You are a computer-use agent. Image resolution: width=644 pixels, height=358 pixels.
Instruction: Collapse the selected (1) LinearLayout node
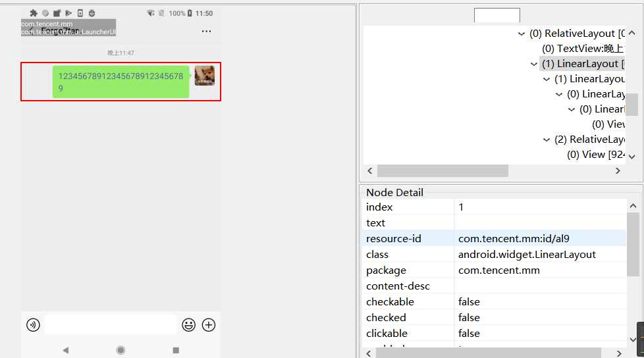pyautogui.click(x=534, y=64)
